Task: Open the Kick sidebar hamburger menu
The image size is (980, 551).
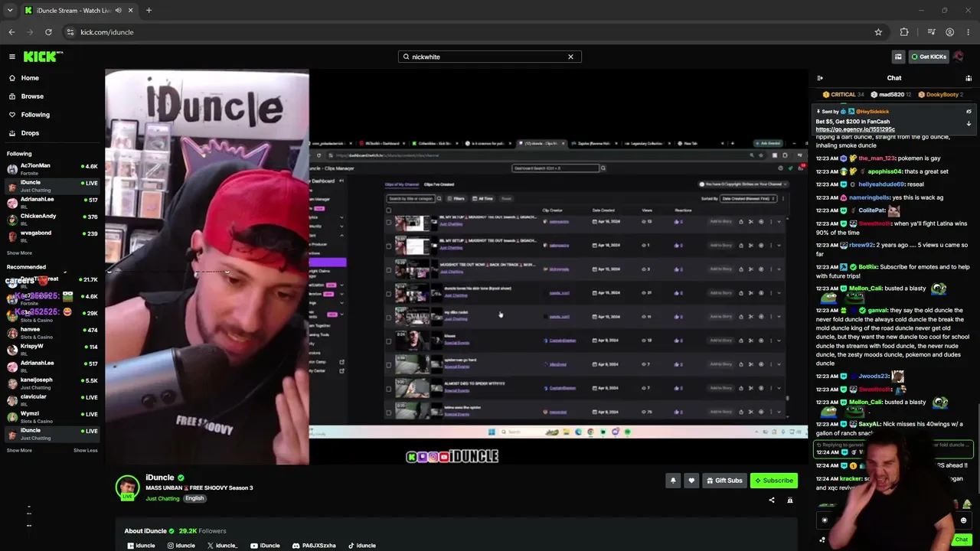Action: pyautogui.click(x=12, y=57)
